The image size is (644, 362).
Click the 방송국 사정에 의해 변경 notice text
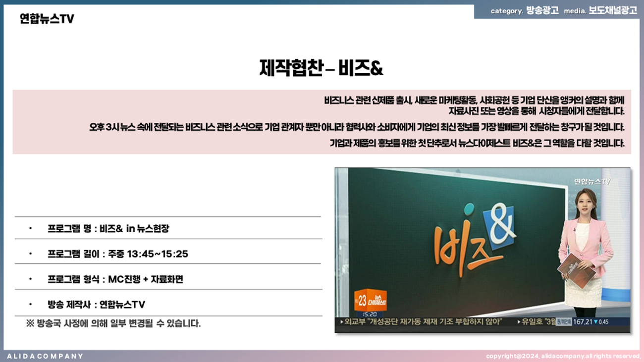[x=113, y=324]
